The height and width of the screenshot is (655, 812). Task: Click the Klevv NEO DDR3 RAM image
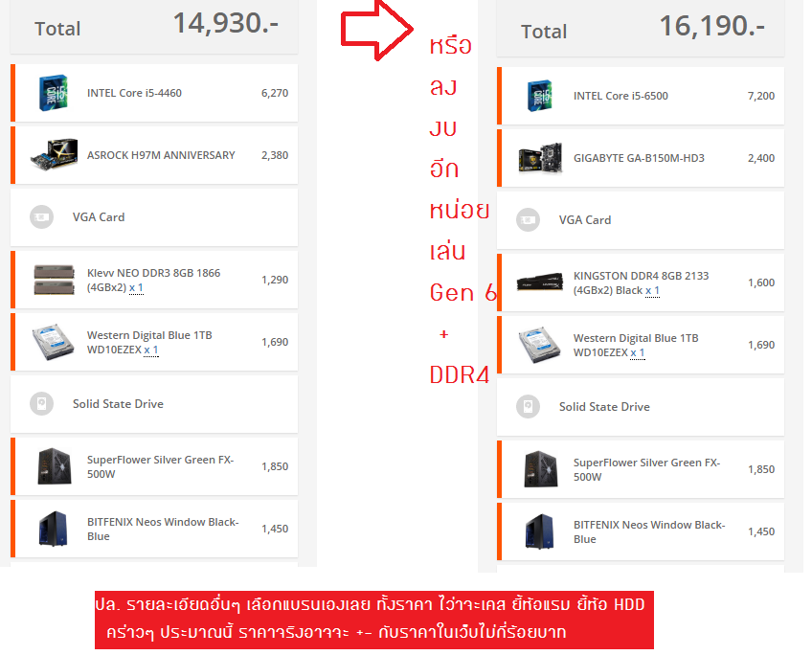54,280
